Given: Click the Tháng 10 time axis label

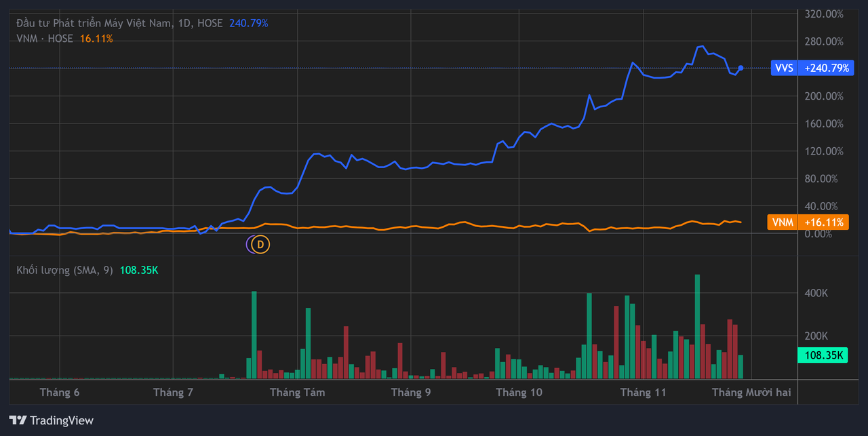Looking at the screenshot, I should click(519, 392).
